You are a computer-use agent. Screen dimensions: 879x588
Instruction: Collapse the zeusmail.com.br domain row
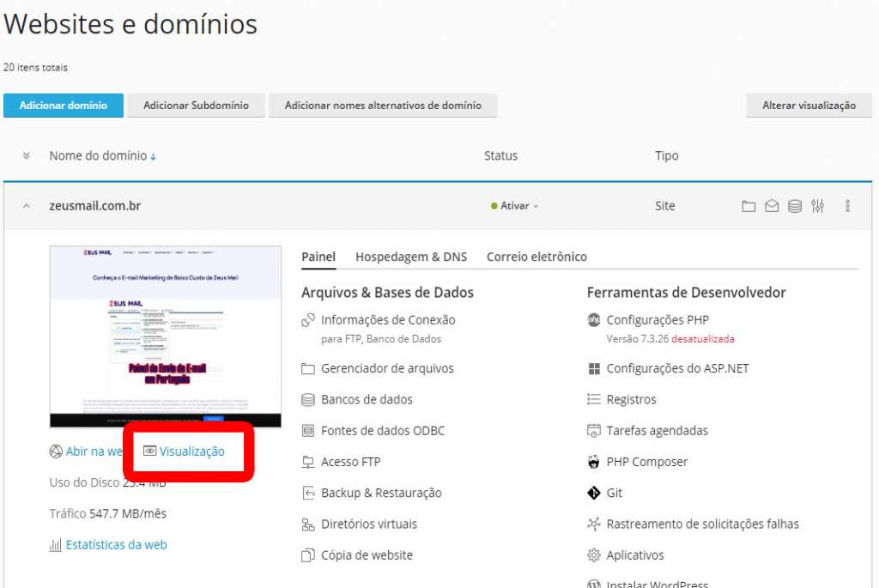tap(27, 206)
